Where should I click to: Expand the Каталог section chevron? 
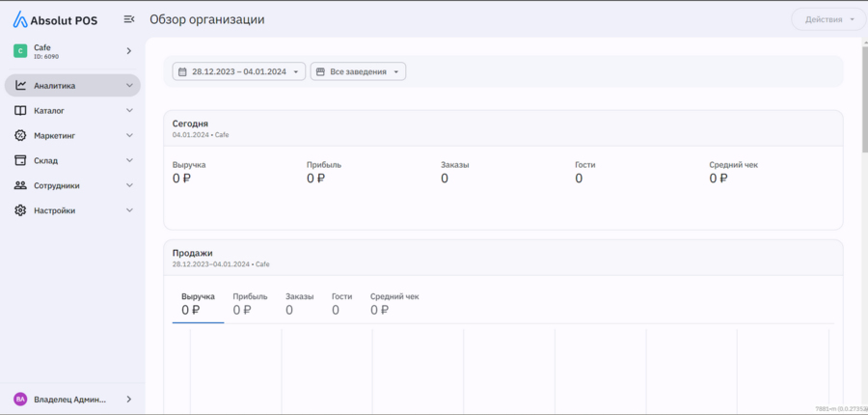(x=129, y=111)
